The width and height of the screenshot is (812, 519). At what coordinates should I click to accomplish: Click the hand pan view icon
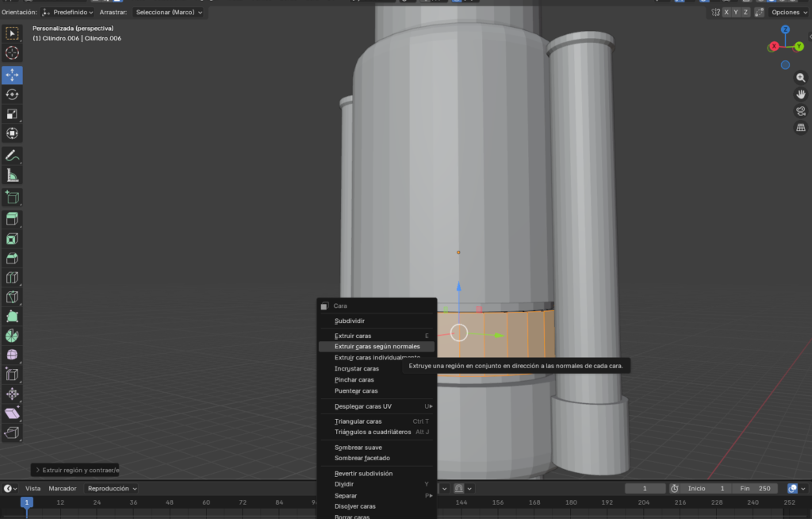pos(801,94)
